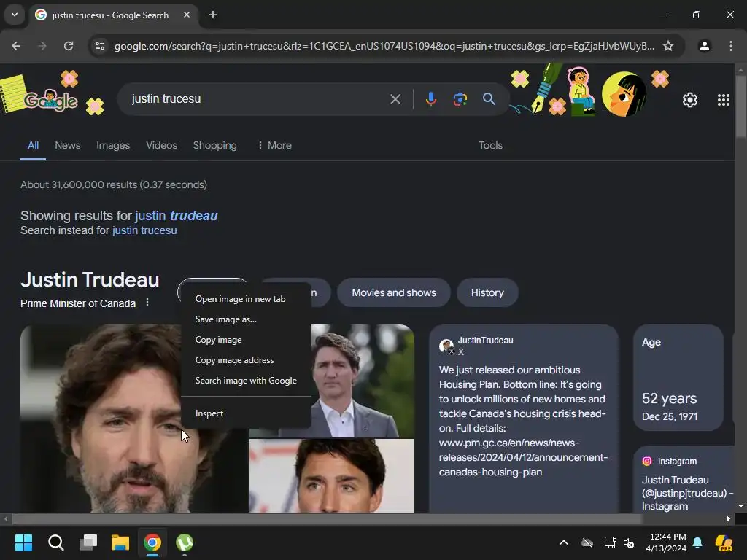
Task: Click the Chrome taskbar icon
Action: (152, 542)
